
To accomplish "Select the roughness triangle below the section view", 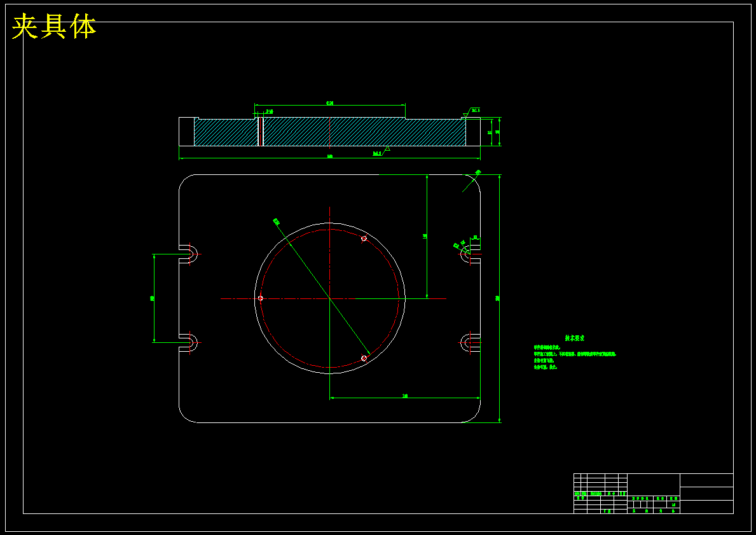I will (x=387, y=149).
